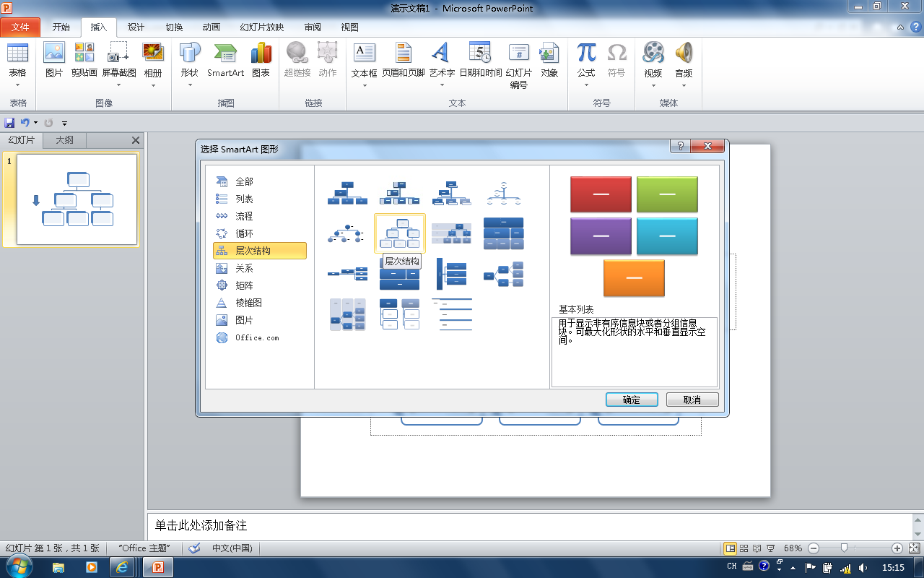Screen dimensions: 924x578
Task: Open SmartArt dialog help question mark
Action: [680, 146]
